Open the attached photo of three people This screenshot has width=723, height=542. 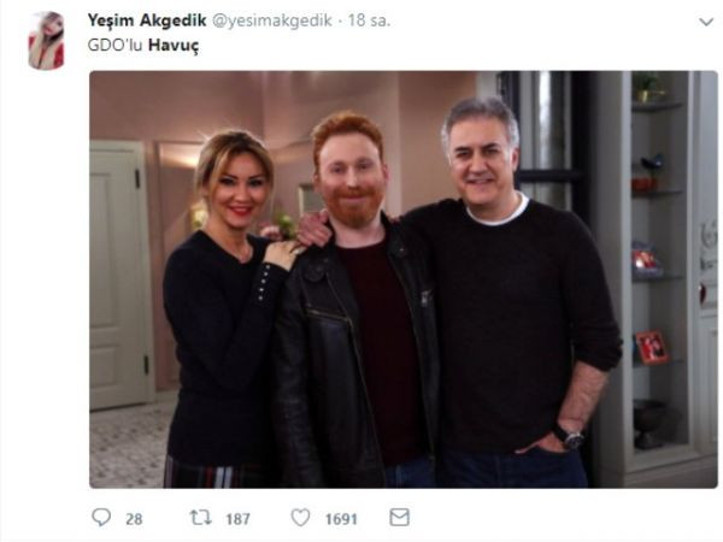click(403, 280)
